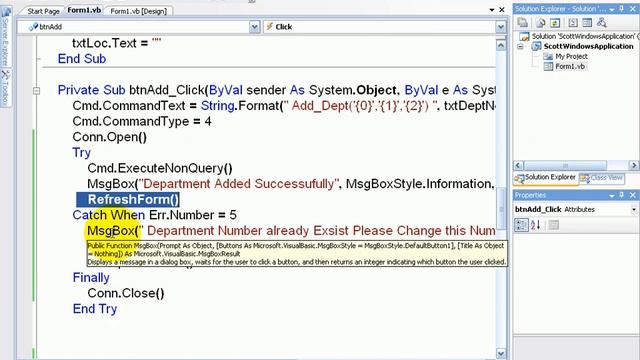The image size is (640, 360).
Task: Click the Property Pages icon in Properties
Action: pos(553,225)
